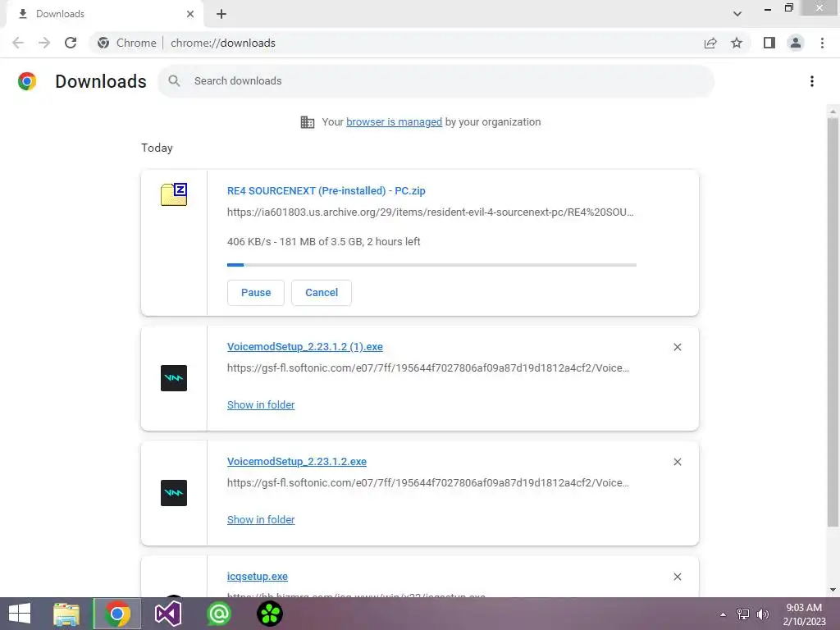Open icqsetup.exe download link

coord(257,577)
